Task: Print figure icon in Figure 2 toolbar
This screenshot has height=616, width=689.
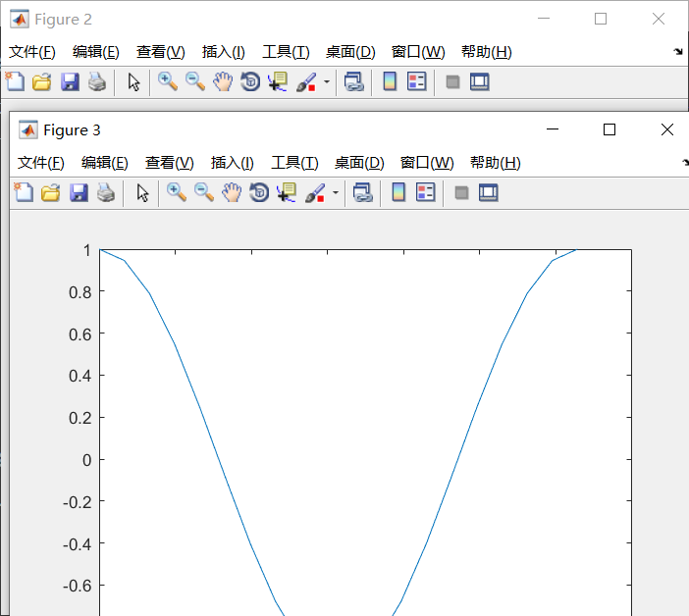Action: [x=97, y=82]
